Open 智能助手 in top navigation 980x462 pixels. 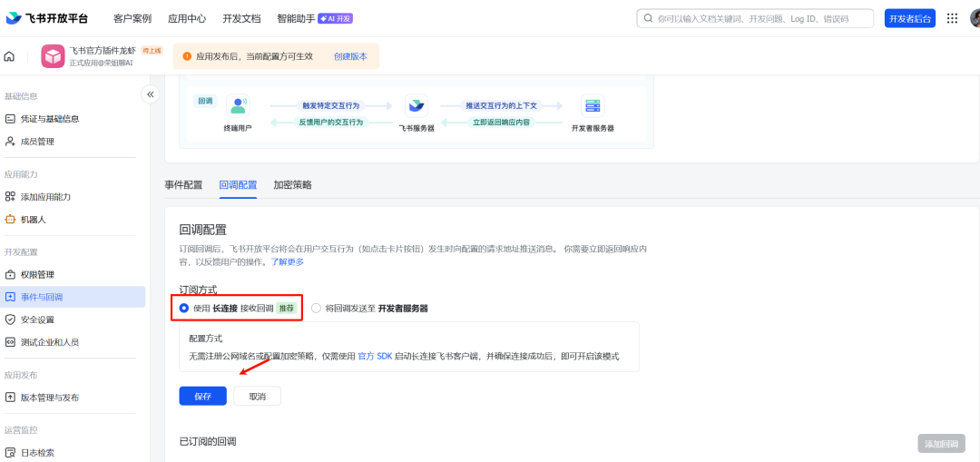tap(296, 19)
